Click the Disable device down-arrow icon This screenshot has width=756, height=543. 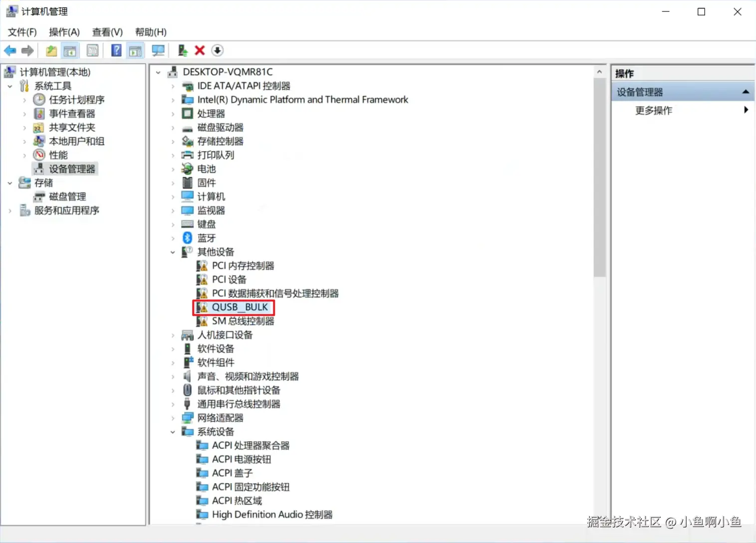(217, 50)
